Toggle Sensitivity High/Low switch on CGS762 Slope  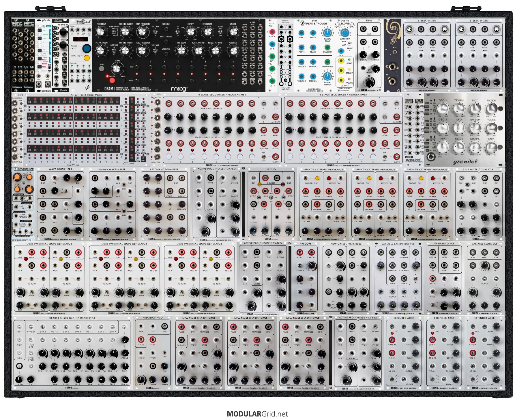click(x=350, y=43)
